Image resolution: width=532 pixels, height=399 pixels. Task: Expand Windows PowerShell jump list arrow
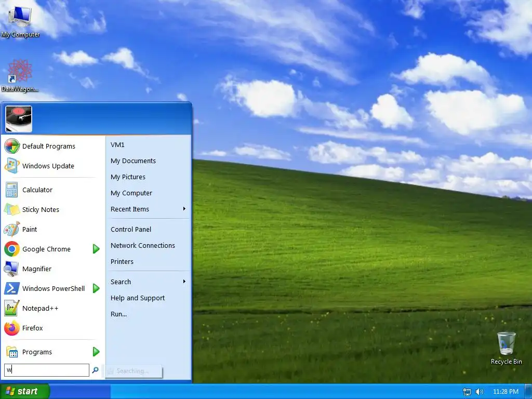(96, 288)
